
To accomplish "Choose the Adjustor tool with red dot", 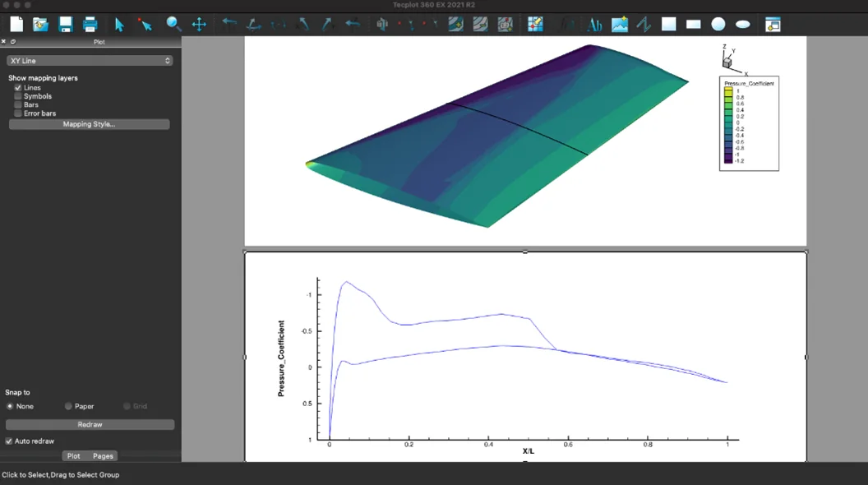I will click(145, 25).
